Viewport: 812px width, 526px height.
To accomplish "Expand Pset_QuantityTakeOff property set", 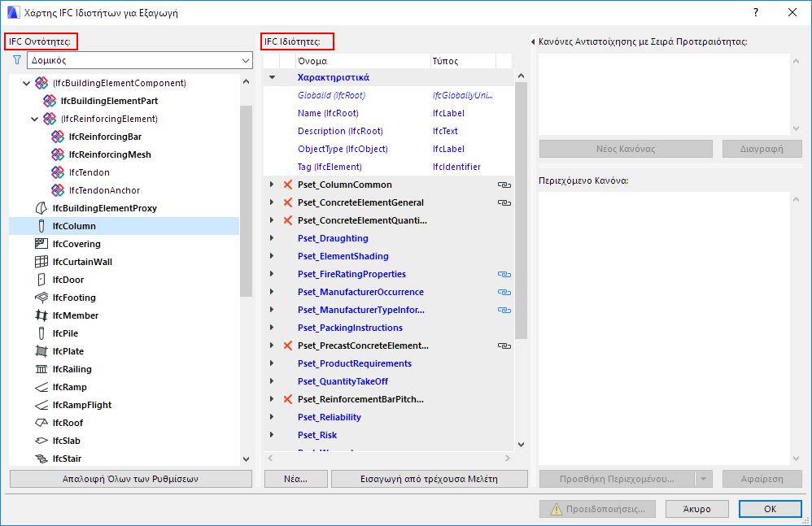I will [272, 381].
